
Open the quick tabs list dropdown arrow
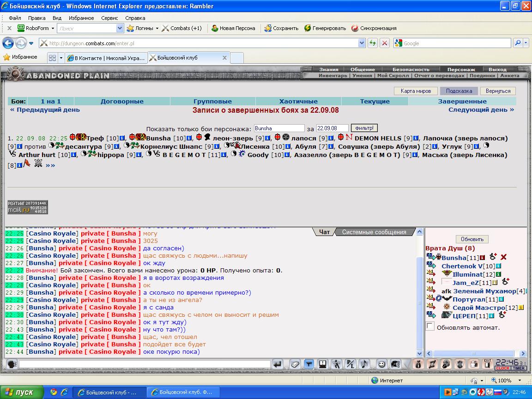pos(61,58)
